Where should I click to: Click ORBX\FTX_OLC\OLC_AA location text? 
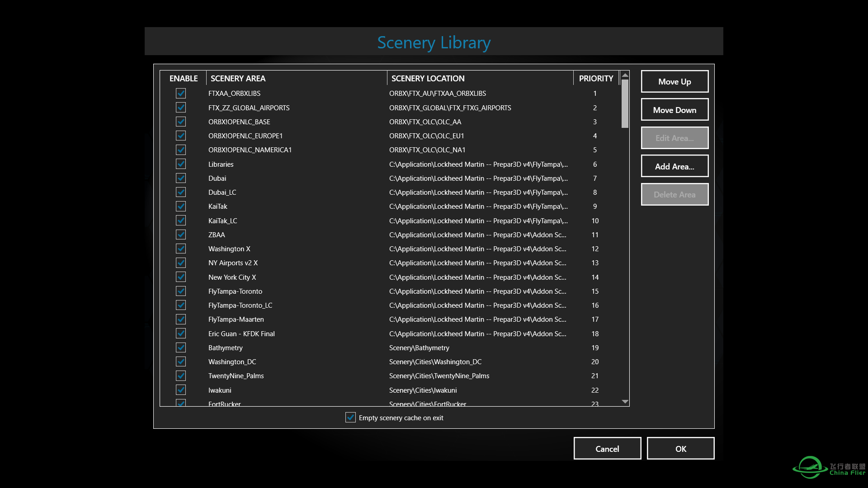tap(425, 122)
